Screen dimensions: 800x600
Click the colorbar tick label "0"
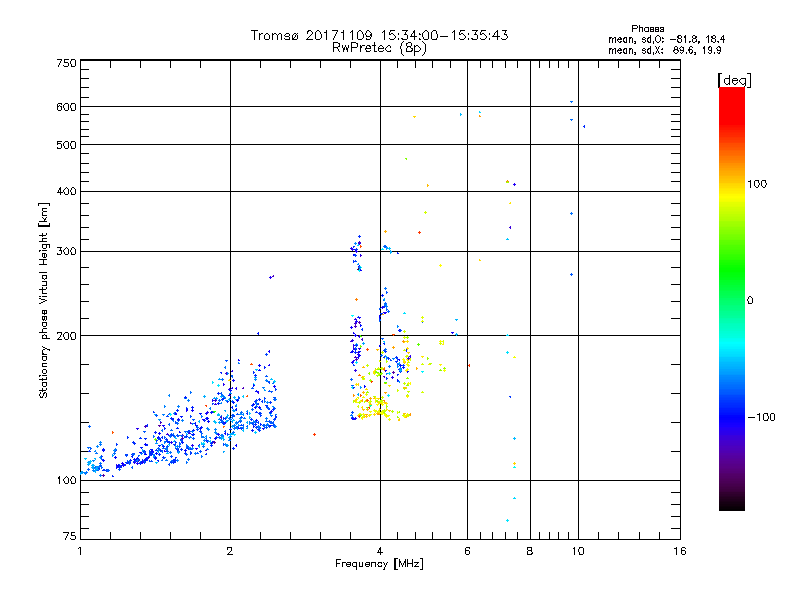tap(750, 301)
